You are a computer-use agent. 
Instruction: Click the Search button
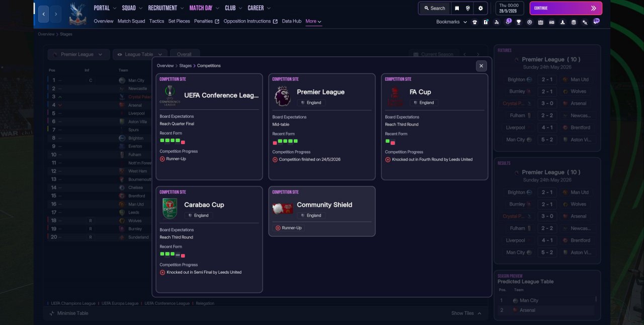point(434,8)
